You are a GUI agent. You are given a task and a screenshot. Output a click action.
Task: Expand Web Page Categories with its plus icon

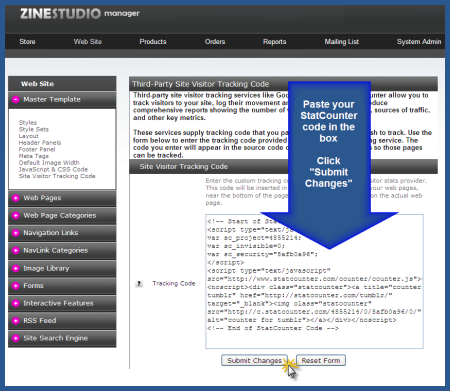[x=16, y=216]
